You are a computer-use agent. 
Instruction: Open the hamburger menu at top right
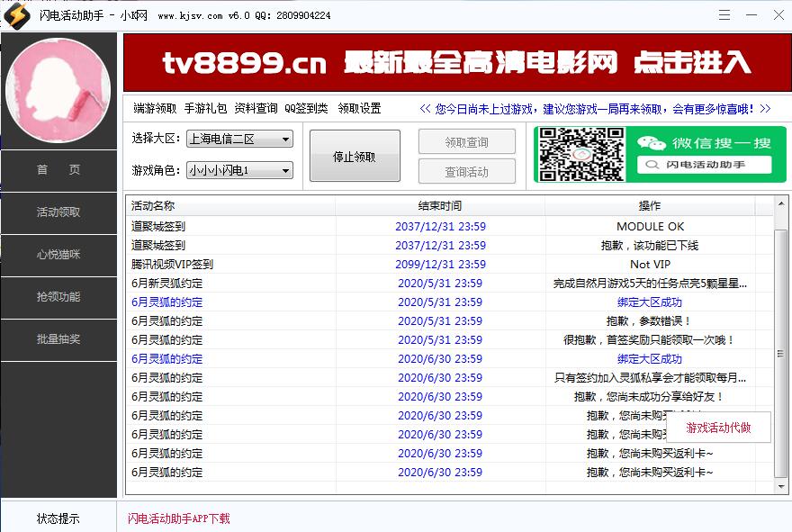pos(723,14)
